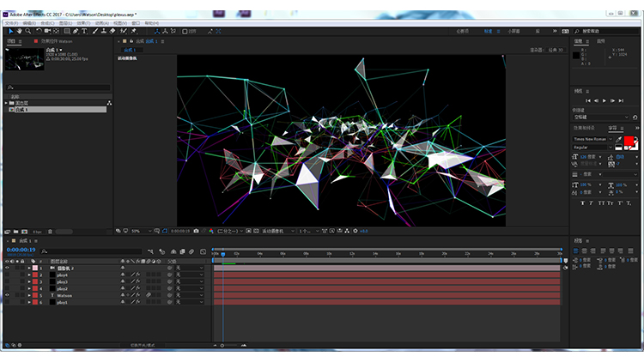Click the Project panel search field

click(58, 87)
